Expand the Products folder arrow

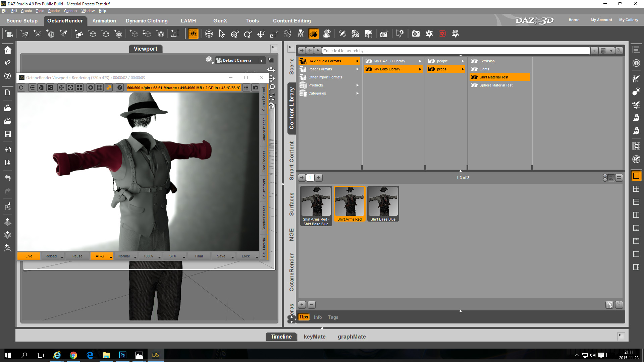click(x=358, y=85)
